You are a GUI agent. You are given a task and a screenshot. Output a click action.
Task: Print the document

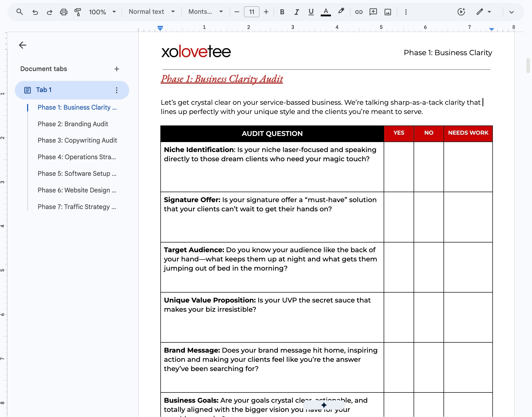[64, 12]
